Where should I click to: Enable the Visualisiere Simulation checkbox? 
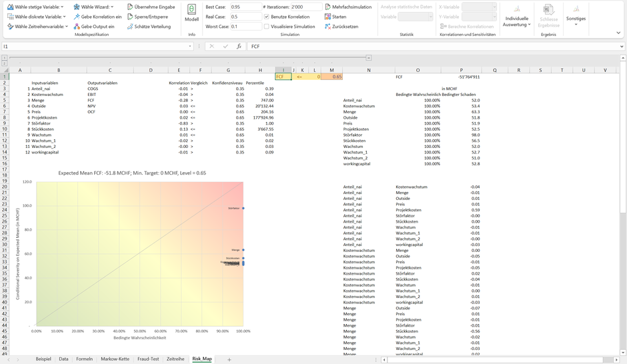266,27
